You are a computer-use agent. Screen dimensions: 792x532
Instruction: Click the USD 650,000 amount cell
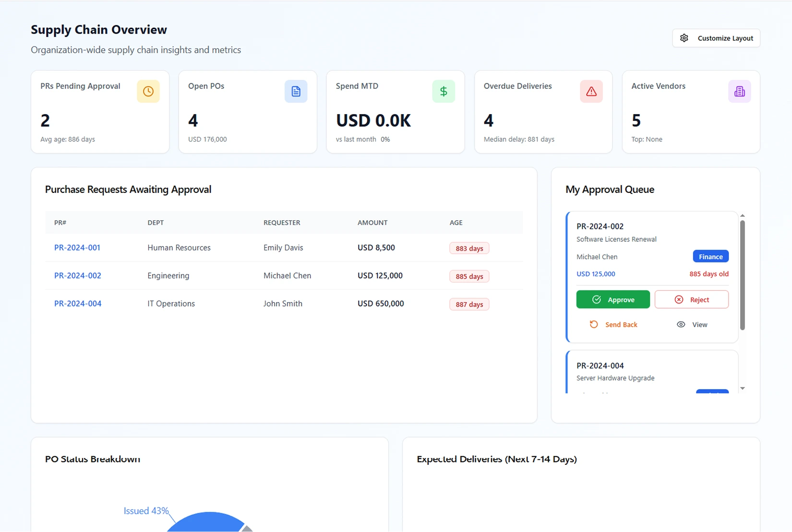381,303
